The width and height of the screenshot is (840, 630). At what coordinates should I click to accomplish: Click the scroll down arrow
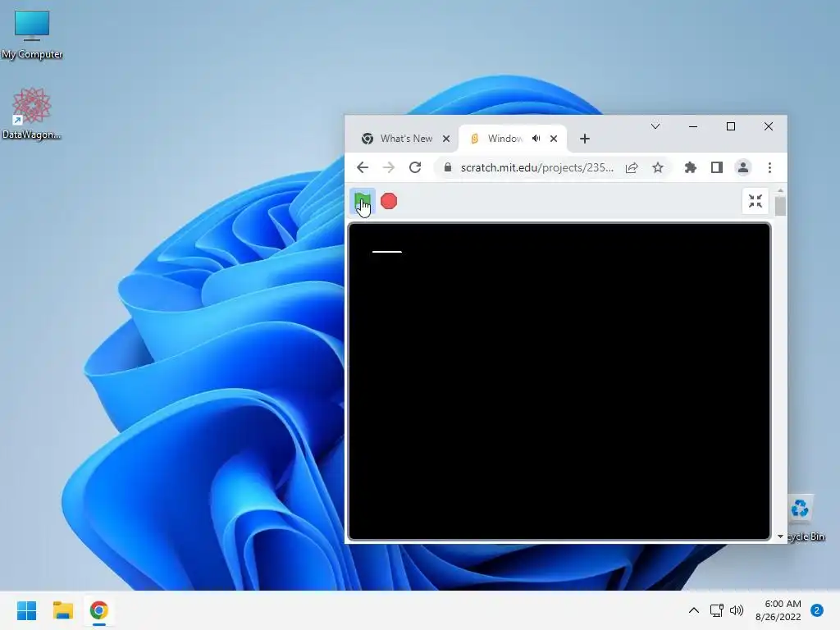781,536
